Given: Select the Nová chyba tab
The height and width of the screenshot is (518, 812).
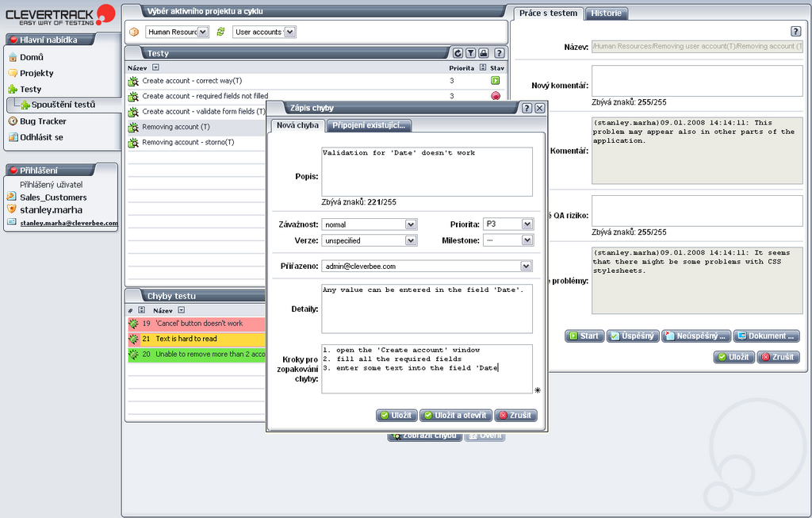Looking at the screenshot, I should coord(298,125).
